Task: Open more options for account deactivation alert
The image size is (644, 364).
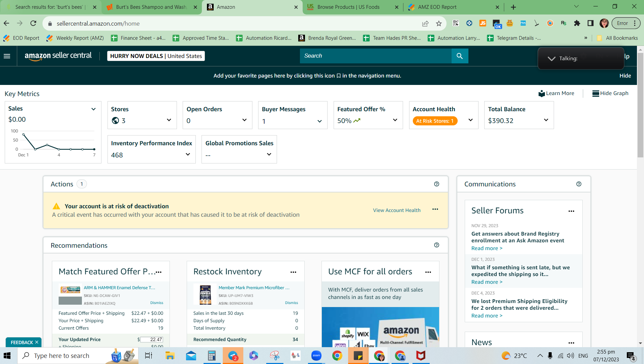Action: pos(435,209)
